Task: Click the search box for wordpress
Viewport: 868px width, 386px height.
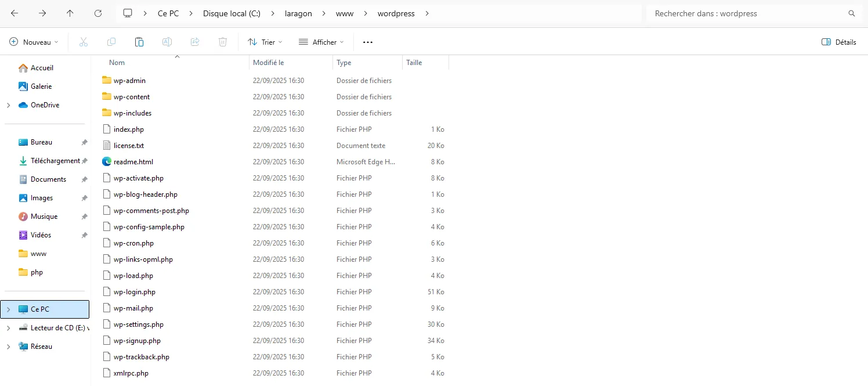Action: [748, 13]
